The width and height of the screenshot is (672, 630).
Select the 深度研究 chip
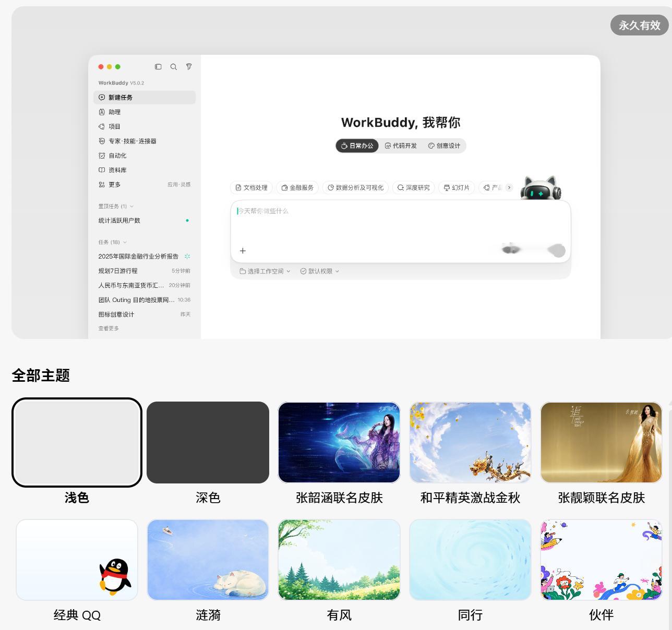pyautogui.click(x=413, y=188)
